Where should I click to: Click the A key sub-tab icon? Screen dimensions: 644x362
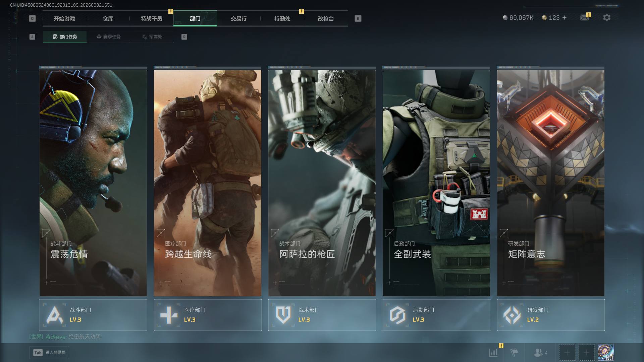click(x=32, y=37)
